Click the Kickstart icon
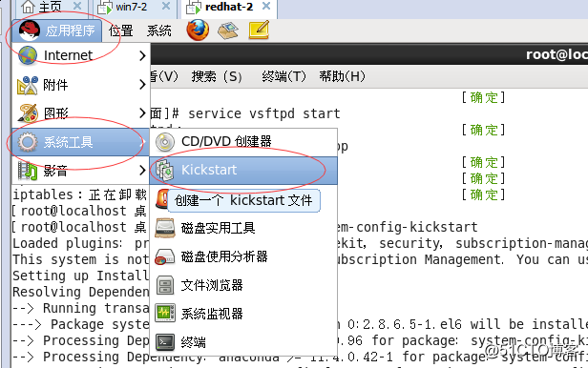588x368 pixels. tap(165, 171)
